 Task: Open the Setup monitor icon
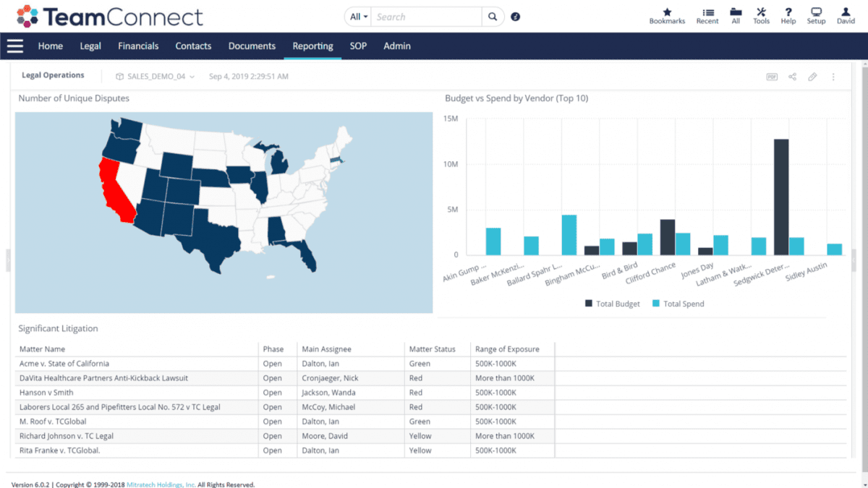click(816, 12)
